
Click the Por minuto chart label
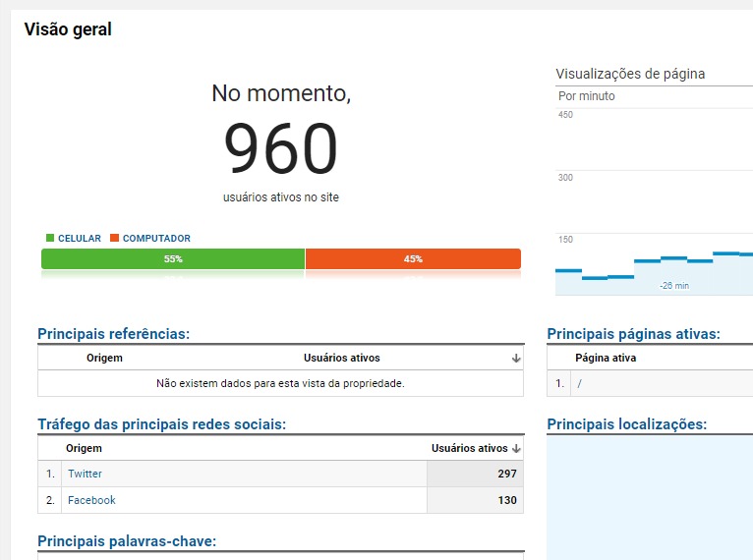tap(586, 96)
